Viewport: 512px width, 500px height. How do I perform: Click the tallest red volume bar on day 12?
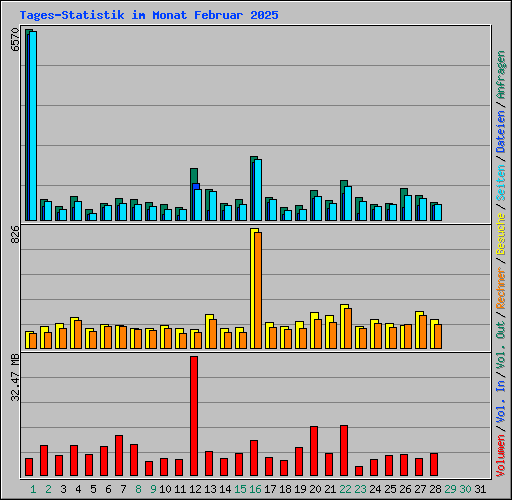194,416
